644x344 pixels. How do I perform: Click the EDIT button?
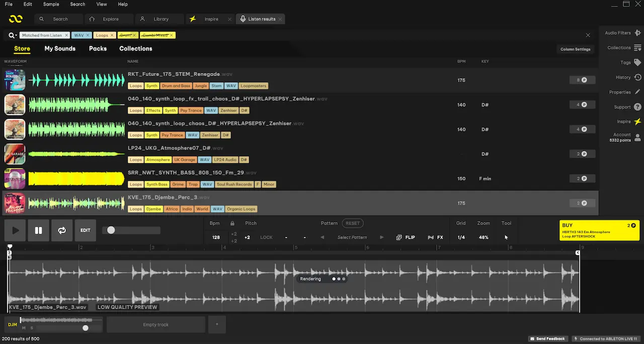(x=86, y=230)
